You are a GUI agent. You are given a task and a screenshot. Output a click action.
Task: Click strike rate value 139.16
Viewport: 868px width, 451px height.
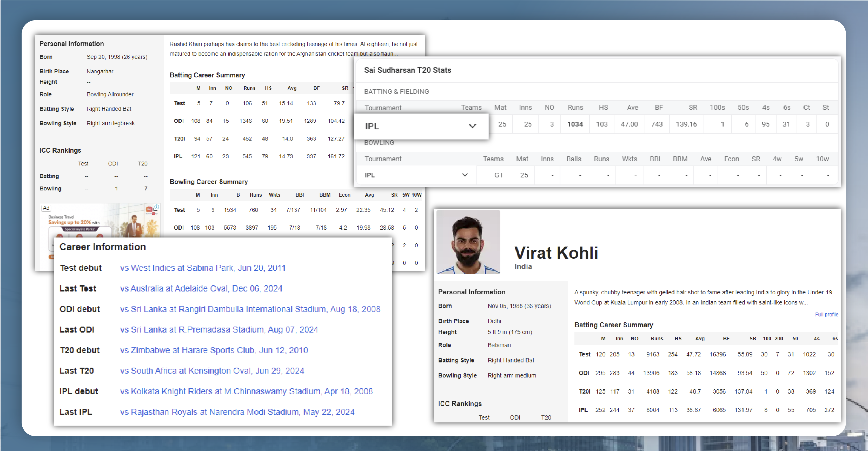pyautogui.click(x=686, y=124)
